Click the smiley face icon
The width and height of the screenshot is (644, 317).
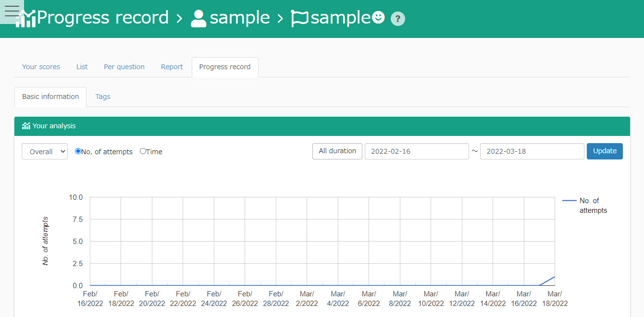click(x=378, y=18)
